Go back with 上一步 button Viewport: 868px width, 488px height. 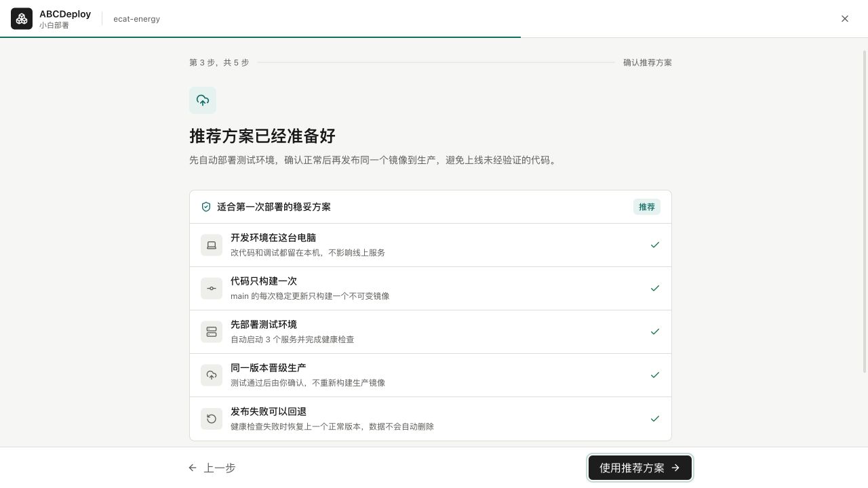[212, 468]
